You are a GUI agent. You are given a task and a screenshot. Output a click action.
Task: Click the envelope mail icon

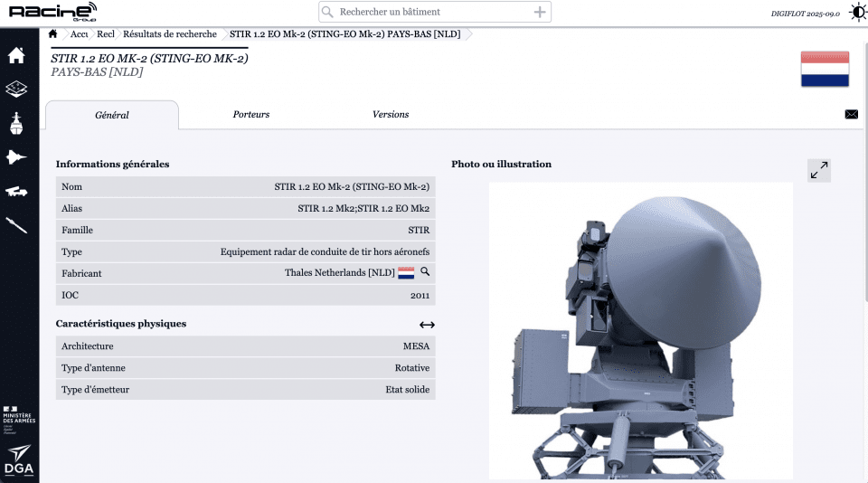pyautogui.click(x=851, y=115)
